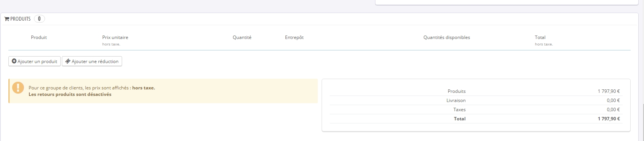Select the Prix unitaire column header
Image resolution: width=644 pixels, height=141 pixels.
[x=115, y=37]
